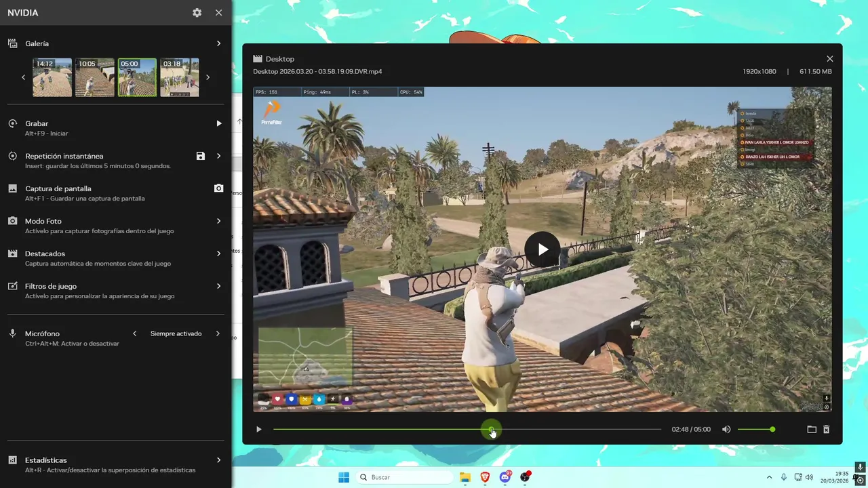Go to next gallery thumbnails arrow

click(208, 77)
